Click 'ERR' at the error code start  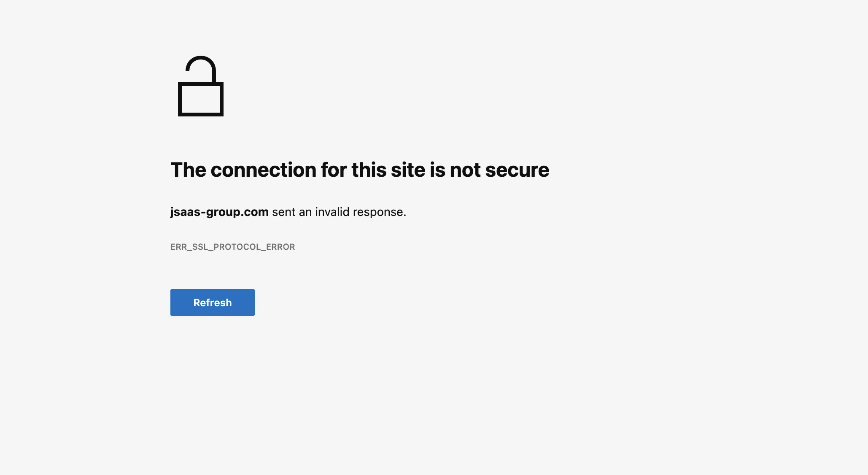178,247
